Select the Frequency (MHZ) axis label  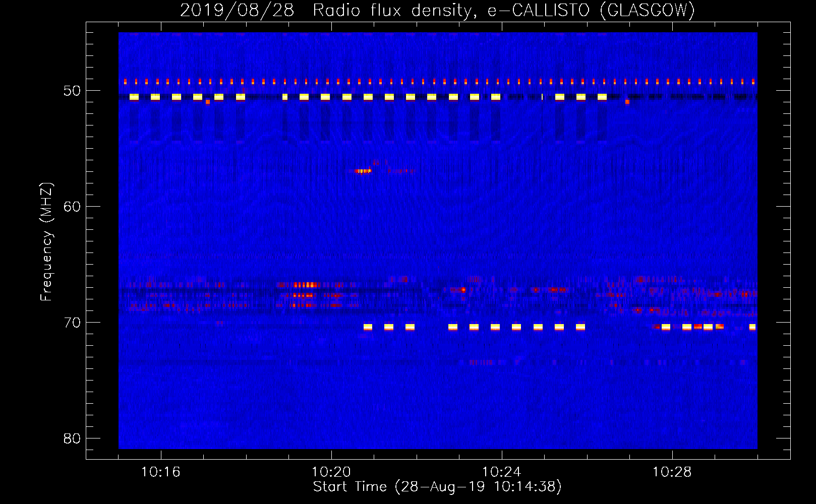(46, 242)
